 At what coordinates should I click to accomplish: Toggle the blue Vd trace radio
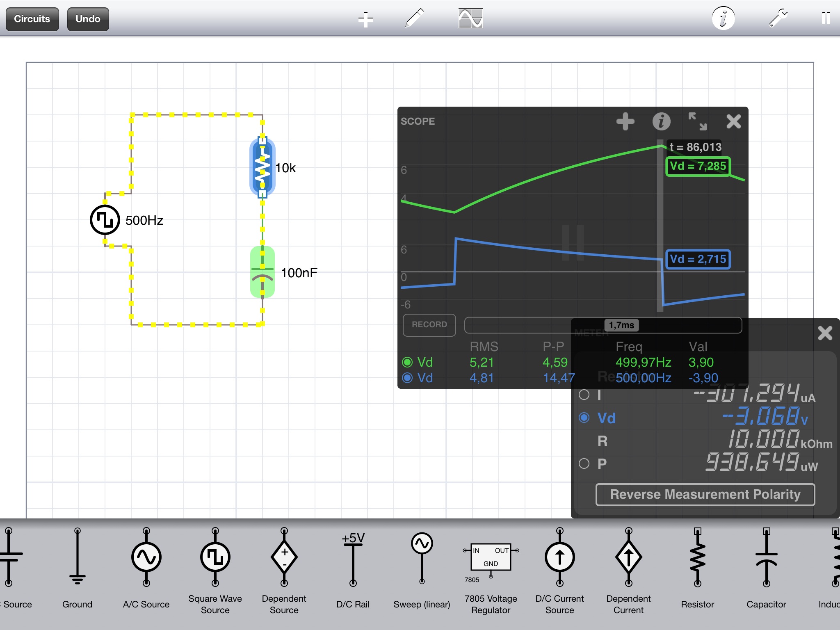pos(407,378)
